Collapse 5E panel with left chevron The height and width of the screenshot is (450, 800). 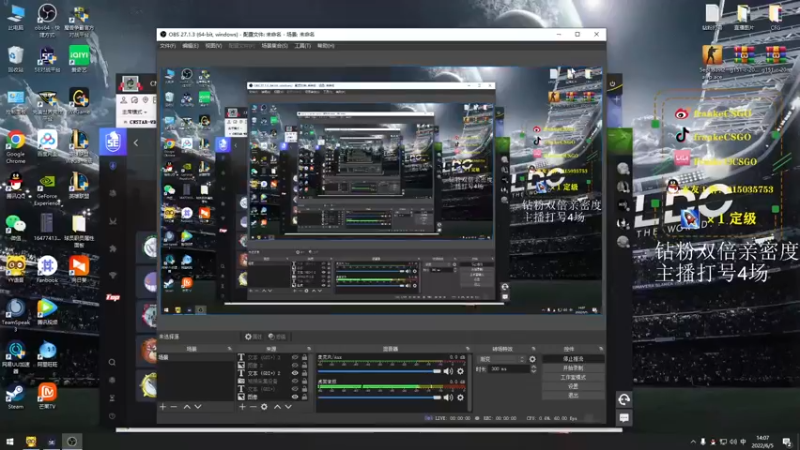pos(136,143)
